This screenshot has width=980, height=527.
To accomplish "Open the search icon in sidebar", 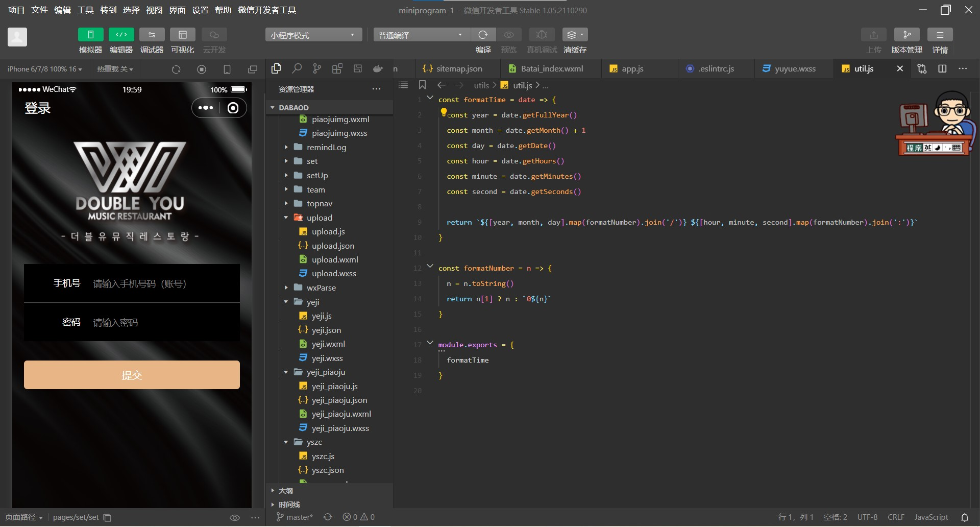I will tap(297, 68).
